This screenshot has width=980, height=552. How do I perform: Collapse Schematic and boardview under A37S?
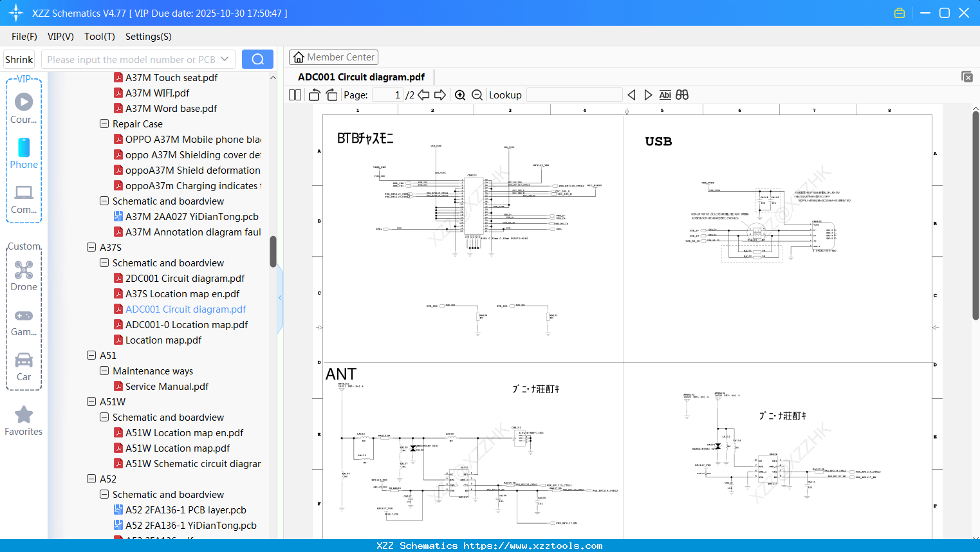coord(104,262)
